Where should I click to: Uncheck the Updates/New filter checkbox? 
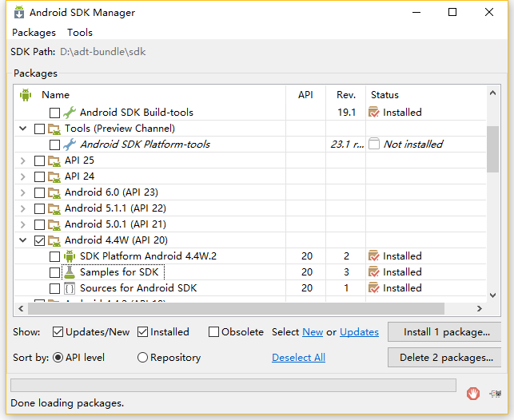pyautogui.click(x=58, y=332)
